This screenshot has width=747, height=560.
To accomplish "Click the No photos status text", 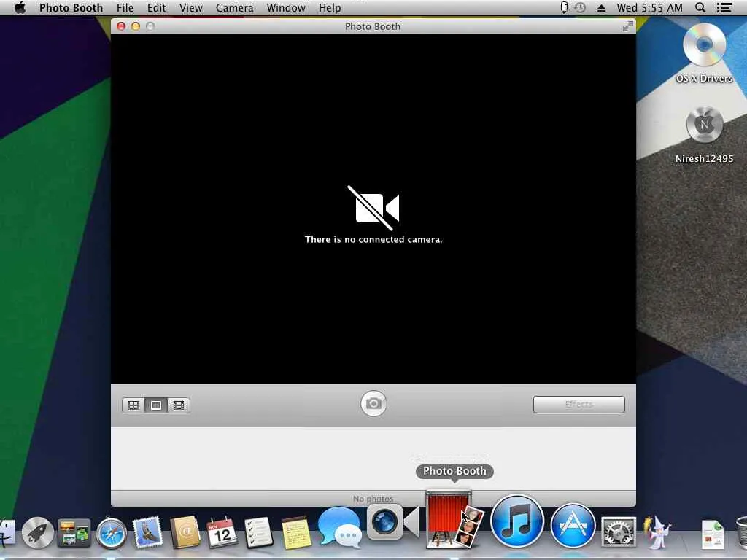I will (x=373, y=499).
